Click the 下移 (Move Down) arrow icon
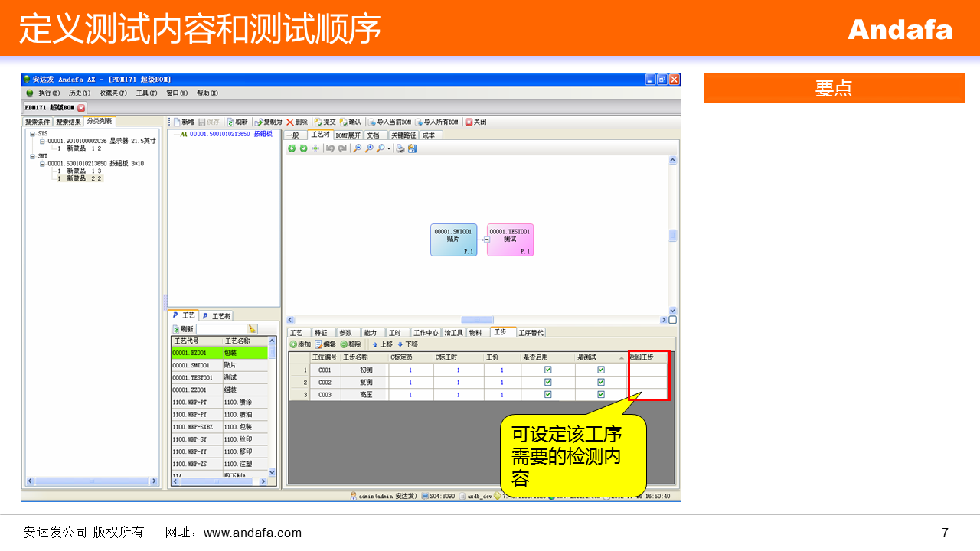The image size is (980, 551). click(400, 344)
